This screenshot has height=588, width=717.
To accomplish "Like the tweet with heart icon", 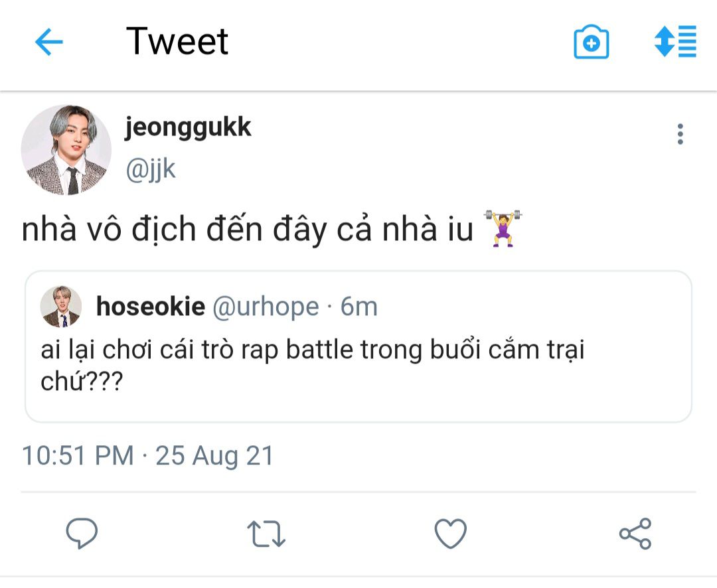I will pos(451,534).
